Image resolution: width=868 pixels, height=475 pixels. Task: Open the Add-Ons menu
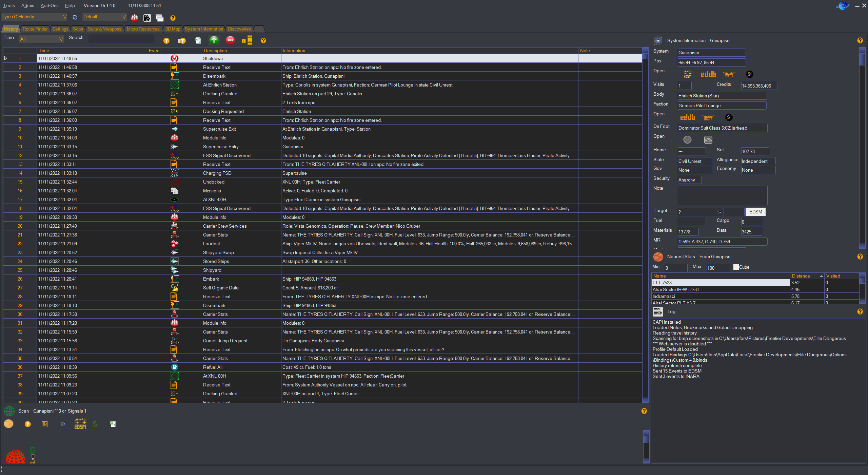click(50, 5)
